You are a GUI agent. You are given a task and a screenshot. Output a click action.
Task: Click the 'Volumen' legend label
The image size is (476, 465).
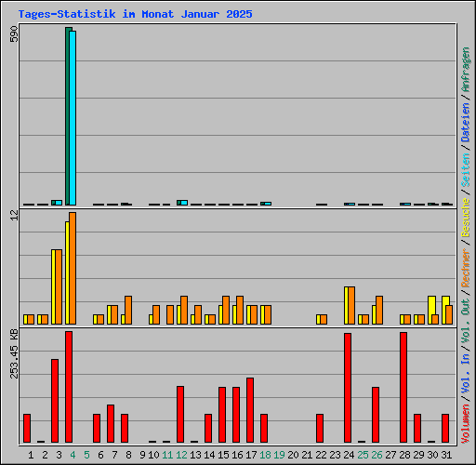coord(465,423)
